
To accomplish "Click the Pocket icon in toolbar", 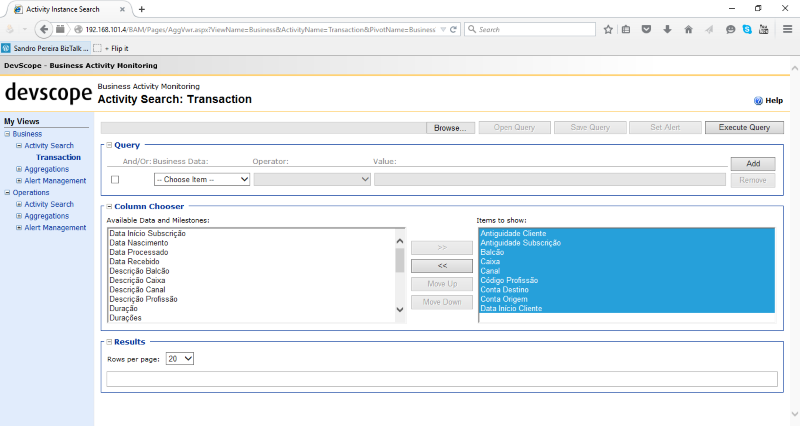I will click(647, 29).
